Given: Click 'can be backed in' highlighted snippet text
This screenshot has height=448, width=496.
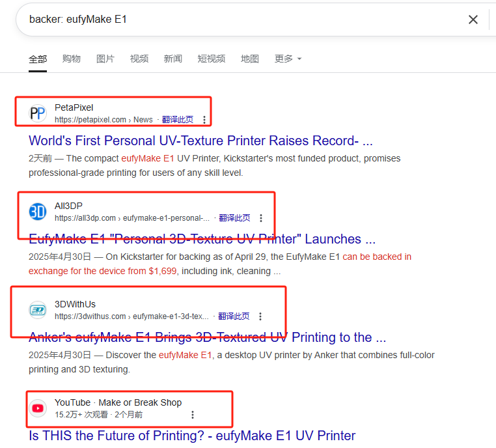Looking at the screenshot, I should [377, 257].
